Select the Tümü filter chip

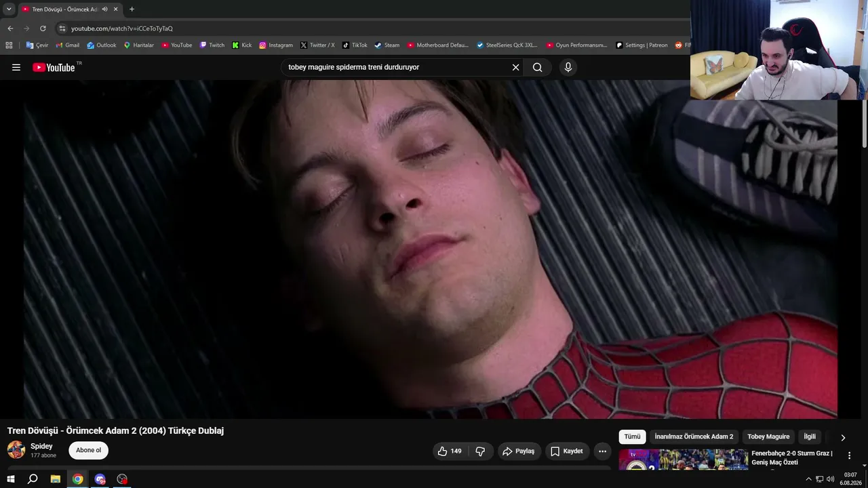point(632,436)
